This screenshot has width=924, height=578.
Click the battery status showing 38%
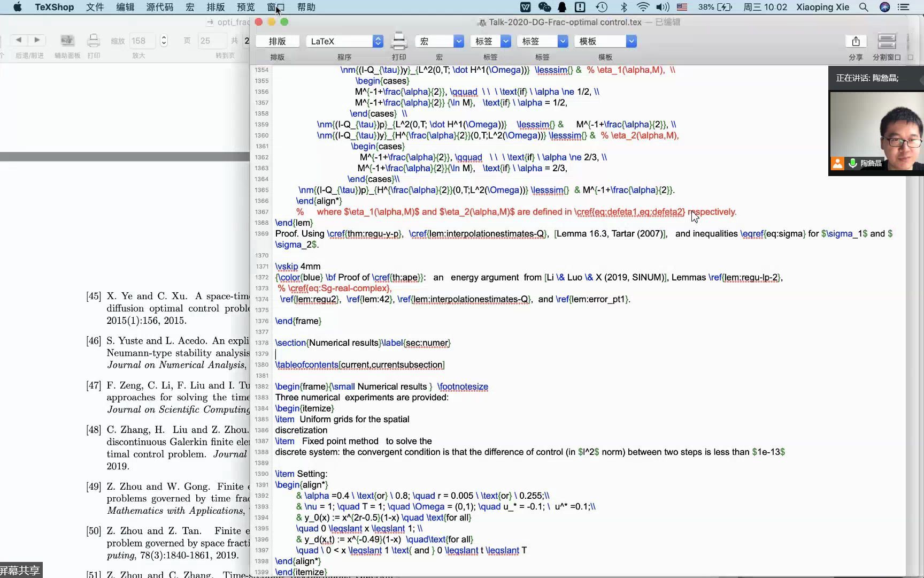715,7
